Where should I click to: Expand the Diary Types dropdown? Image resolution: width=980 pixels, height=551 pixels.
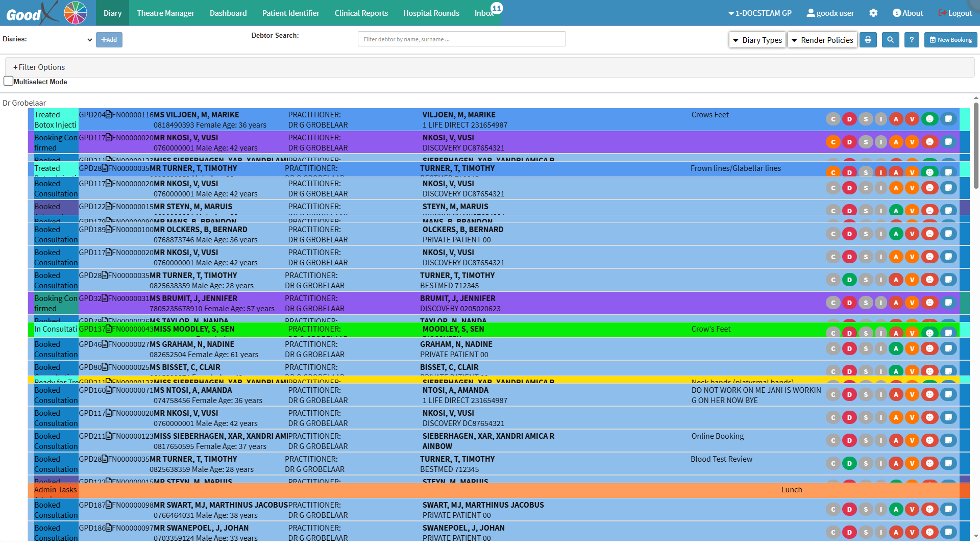pos(757,40)
